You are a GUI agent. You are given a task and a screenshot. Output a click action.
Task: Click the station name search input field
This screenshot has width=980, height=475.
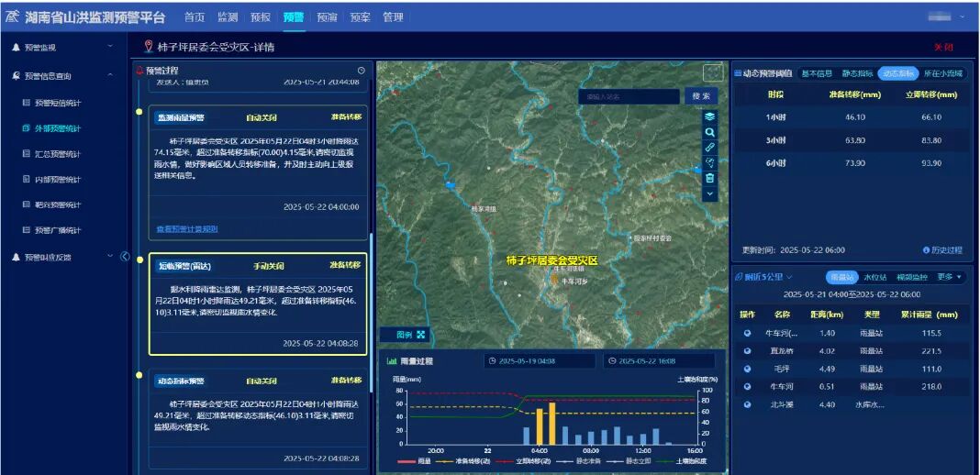pyautogui.click(x=629, y=96)
